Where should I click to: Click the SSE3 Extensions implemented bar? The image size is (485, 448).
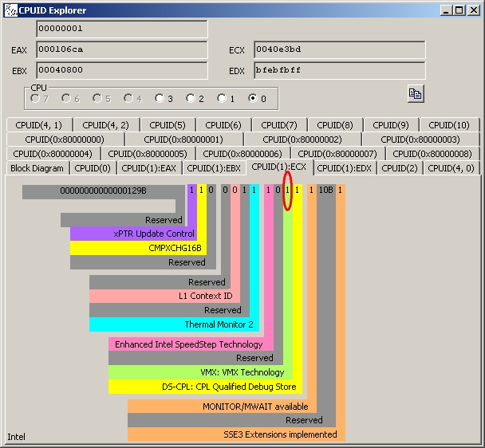point(236,434)
